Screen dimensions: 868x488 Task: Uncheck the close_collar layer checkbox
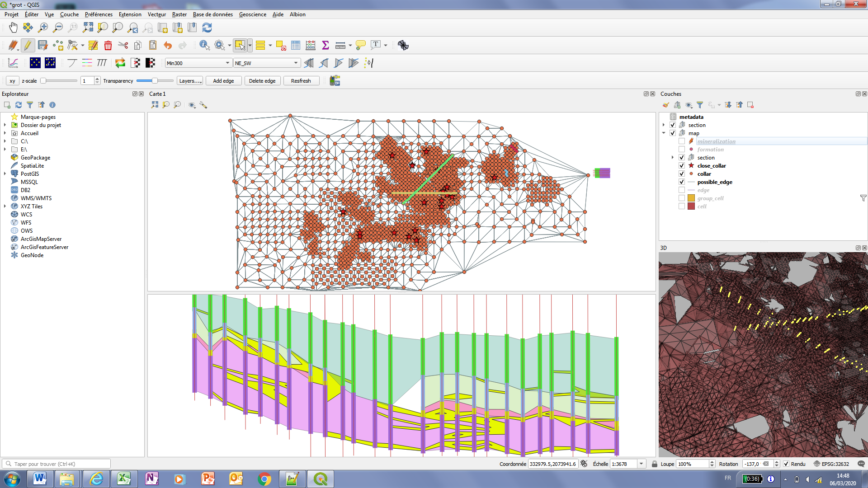coord(682,166)
